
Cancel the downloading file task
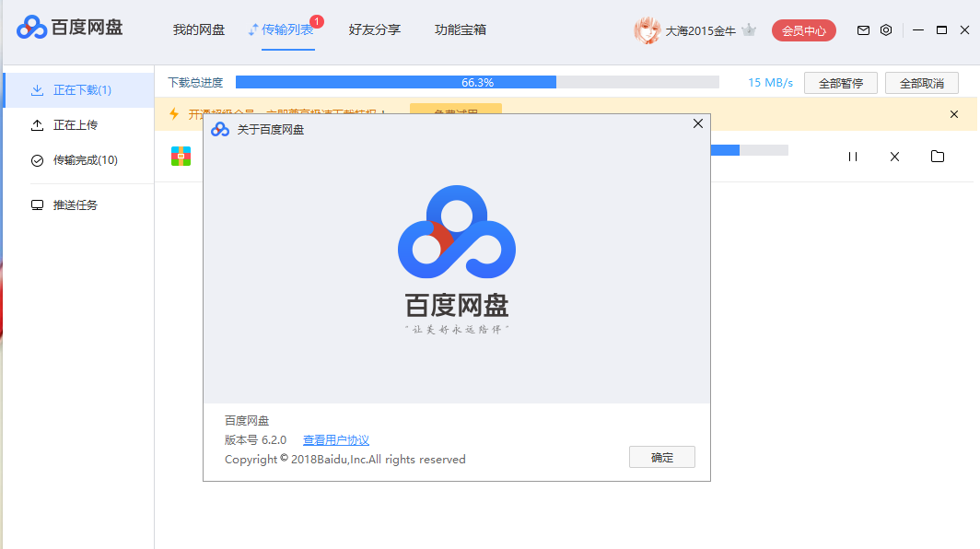894,157
